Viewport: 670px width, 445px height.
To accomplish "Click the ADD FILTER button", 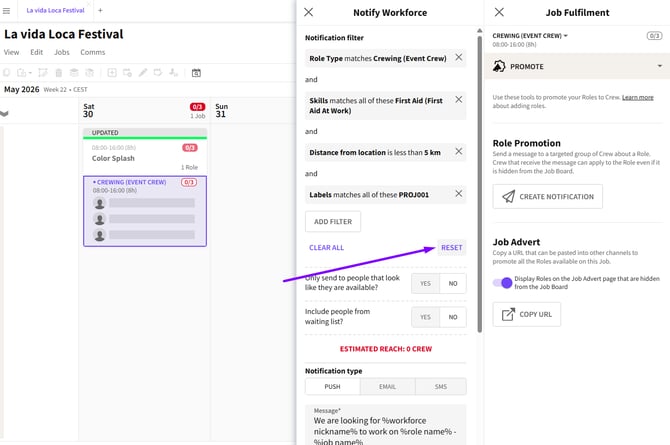I will point(333,221).
